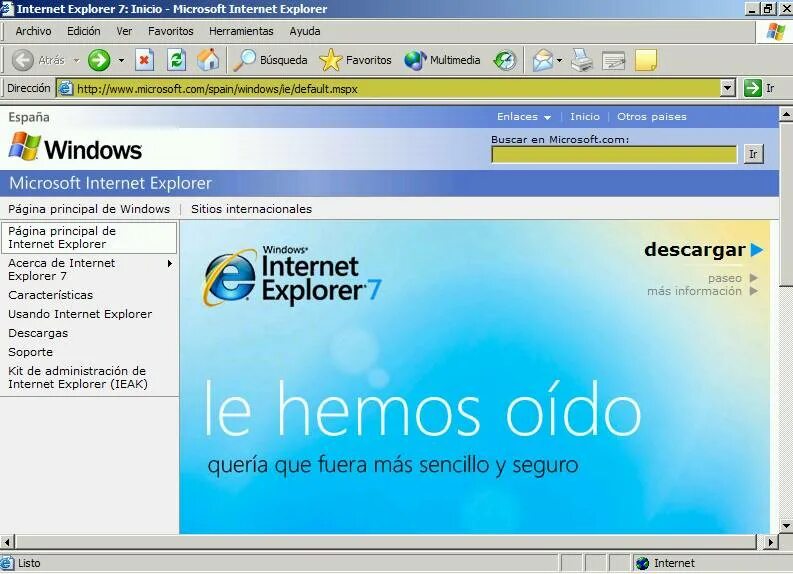Click the descargar download link
This screenshot has height=574, width=793.
[x=703, y=250]
